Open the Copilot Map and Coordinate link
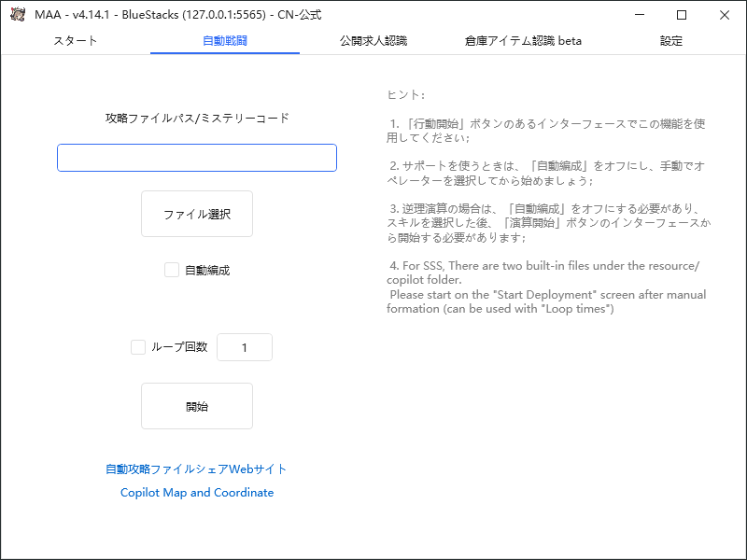This screenshot has height=560, width=747. [x=197, y=493]
